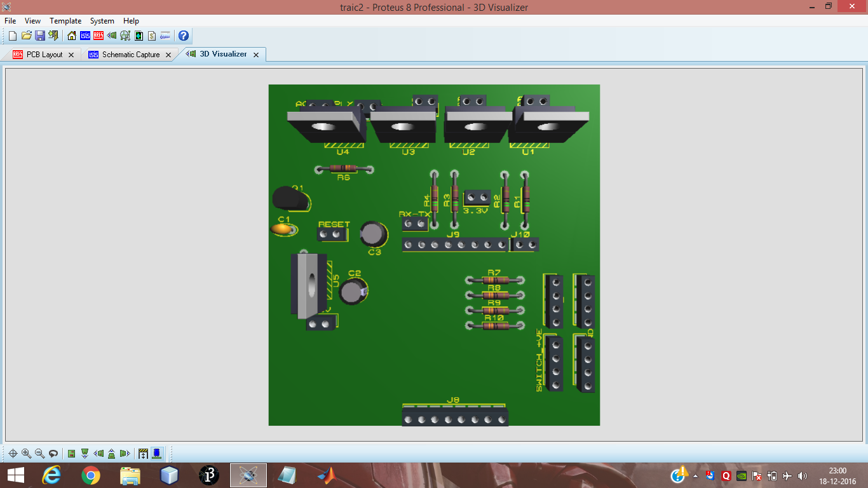
Task: Open the Nvidia tray icon
Action: [741, 475]
